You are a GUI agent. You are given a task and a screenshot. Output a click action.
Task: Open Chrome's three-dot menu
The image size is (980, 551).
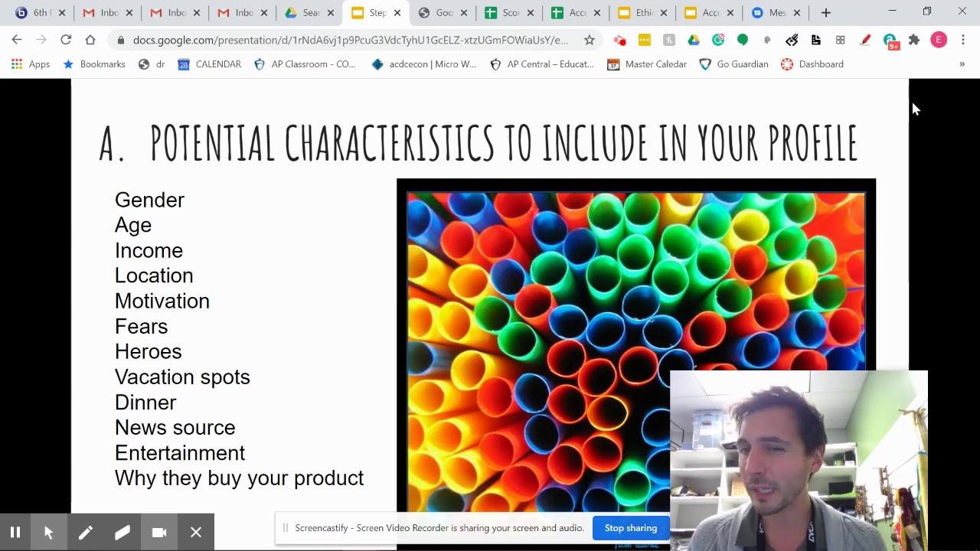[963, 39]
